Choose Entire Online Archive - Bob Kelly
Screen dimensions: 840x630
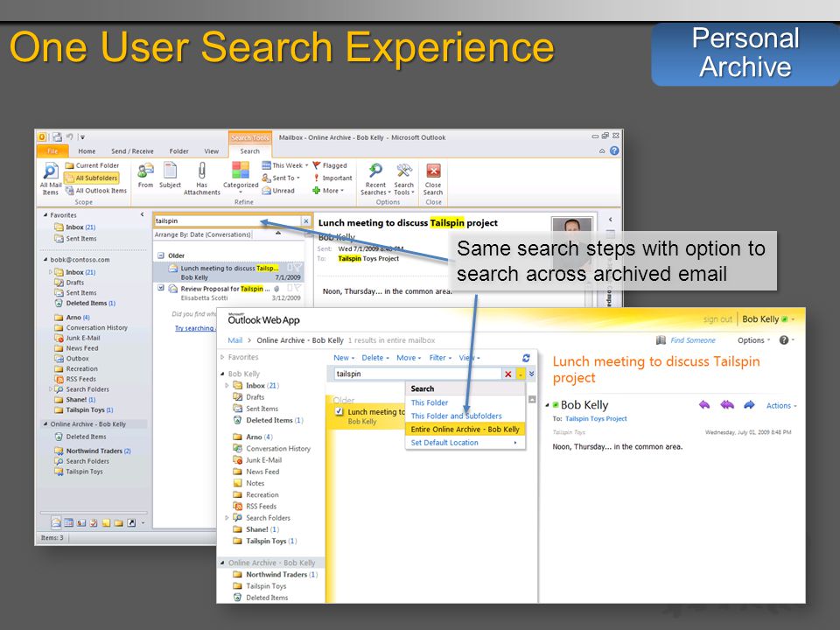coord(465,430)
